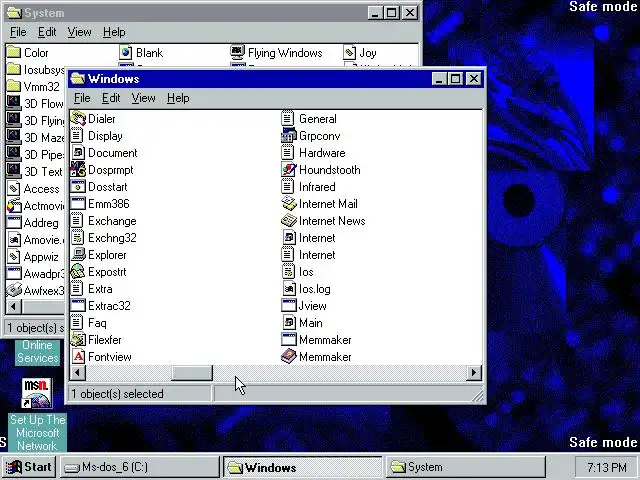Click the Expostrt icon

click(78, 272)
